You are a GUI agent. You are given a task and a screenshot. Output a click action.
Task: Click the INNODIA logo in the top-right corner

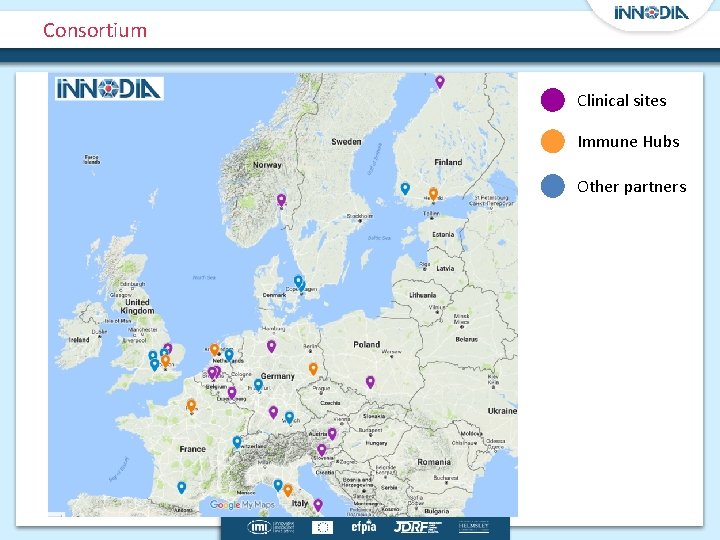pyautogui.click(x=652, y=12)
